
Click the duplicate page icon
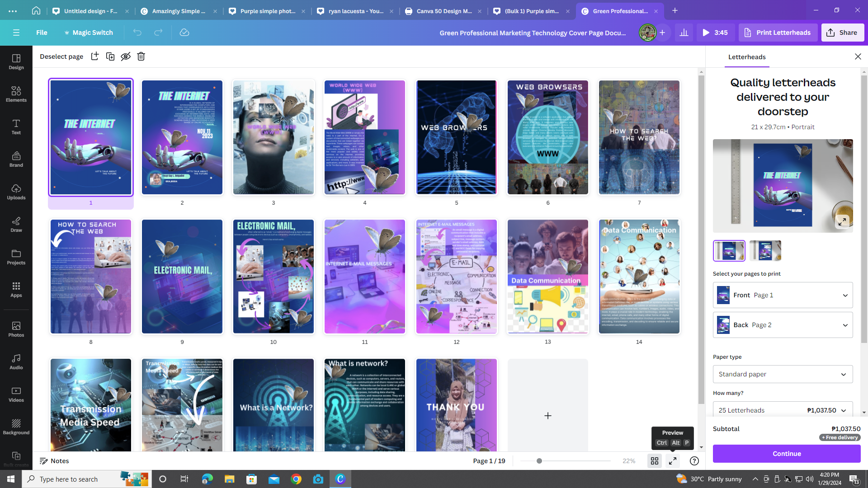(x=110, y=56)
